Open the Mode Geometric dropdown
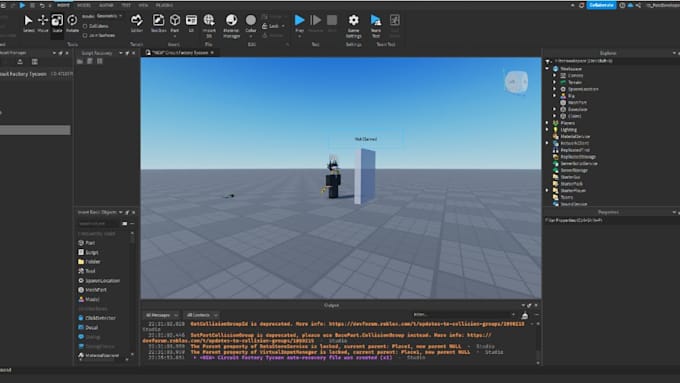This screenshot has height=383, width=680. point(102,16)
